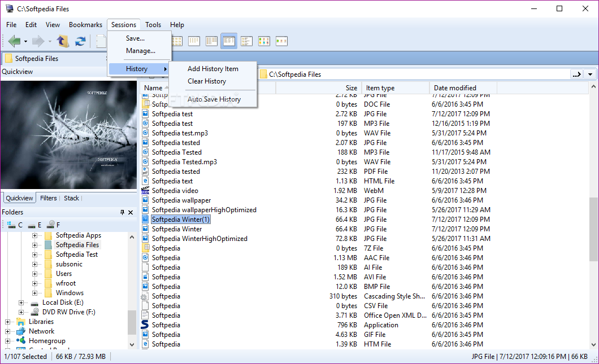Open DVD drive F in Folders toolbar
Screen dimensions: 599x364
pos(53,225)
